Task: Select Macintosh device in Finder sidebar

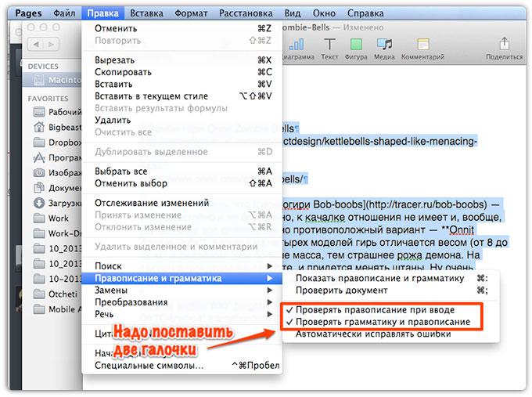Action: pyautogui.click(x=52, y=80)
